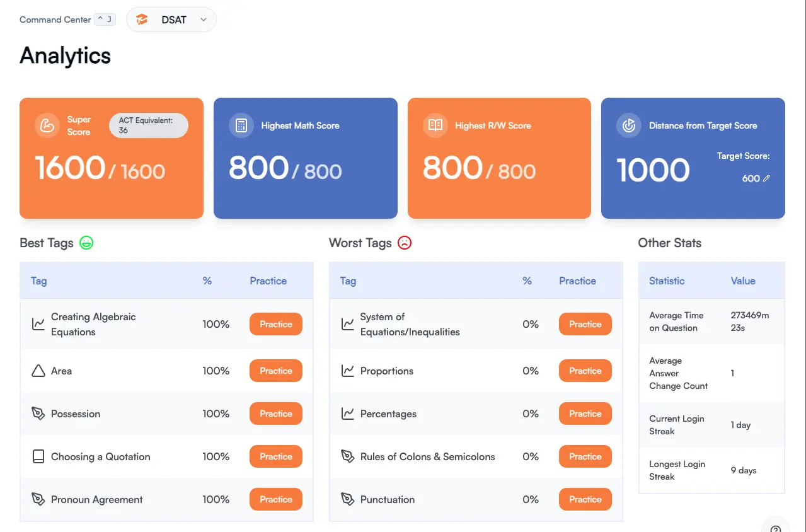Click the line chart icon beside Proportions
Viewport: 806px width, 532px height.
pyautogui.click(x=348, y=371)
